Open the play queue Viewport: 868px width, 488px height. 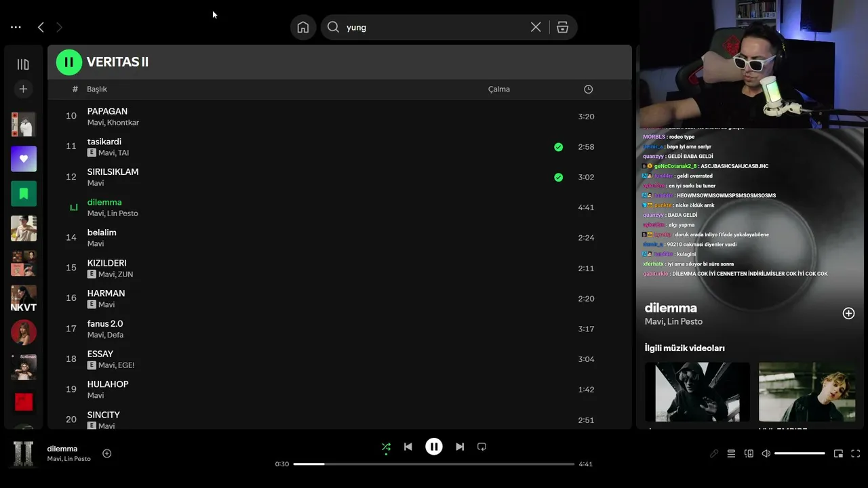(x=731, y=453)
